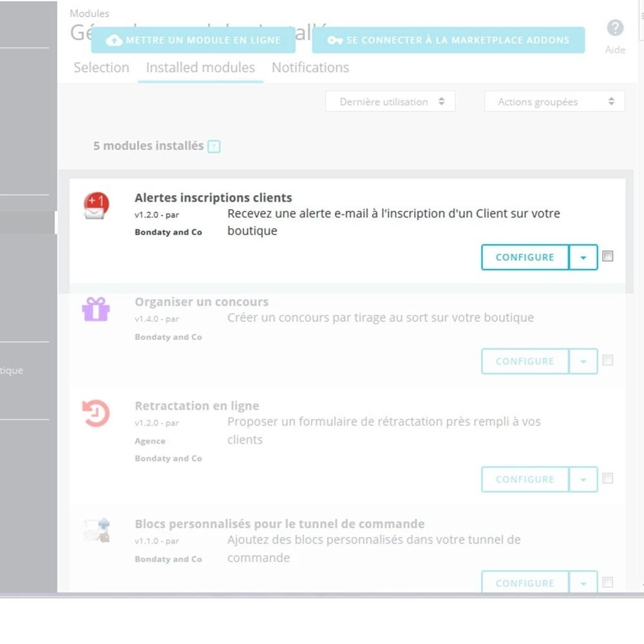Click the help icon beside 5 modules installés

[x=214, y=147]
